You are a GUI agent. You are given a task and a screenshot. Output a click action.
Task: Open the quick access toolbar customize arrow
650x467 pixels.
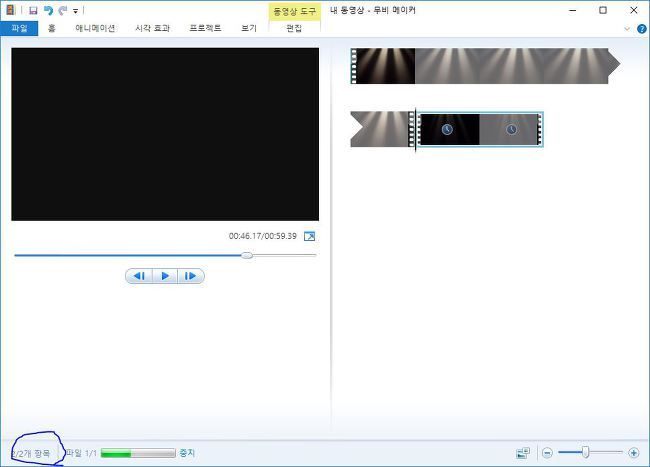(x=75, y=11)
